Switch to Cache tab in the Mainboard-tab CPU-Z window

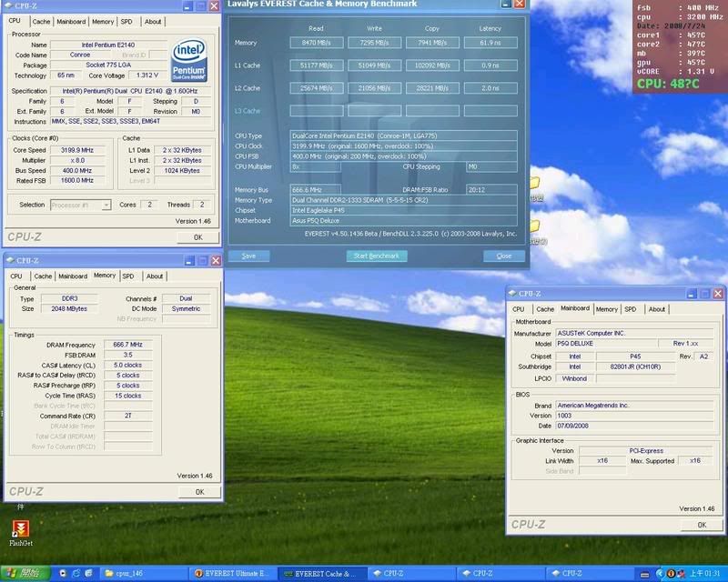point(545,309)
